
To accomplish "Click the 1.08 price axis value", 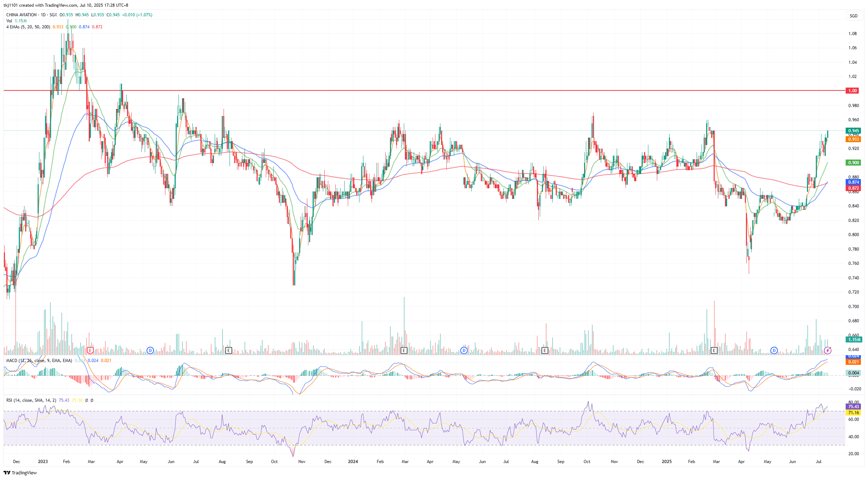I will click(852, 34).
